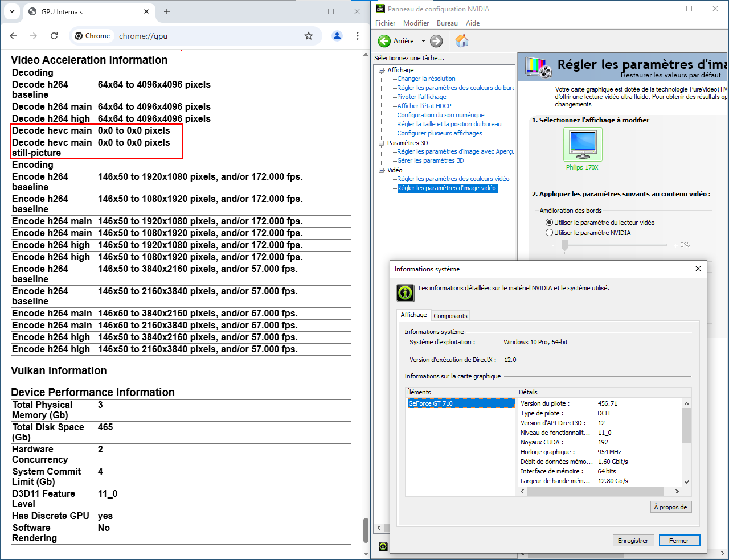Click the Enregistrer button
This screenshot has width=729, height=560.
(633, 541)
